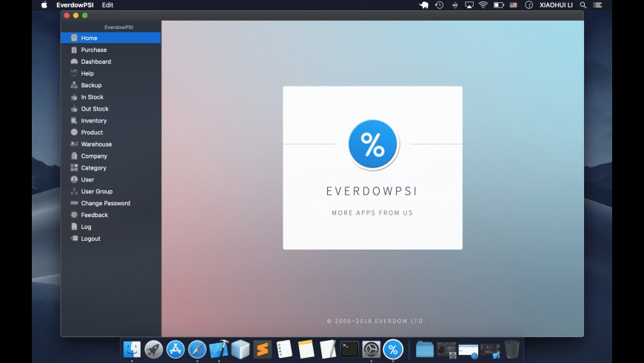Image resolution: width=644 pixels, height=363 pixels.
Task: Click the Wi-Fi status icon
Action: [x=483, y=5]
